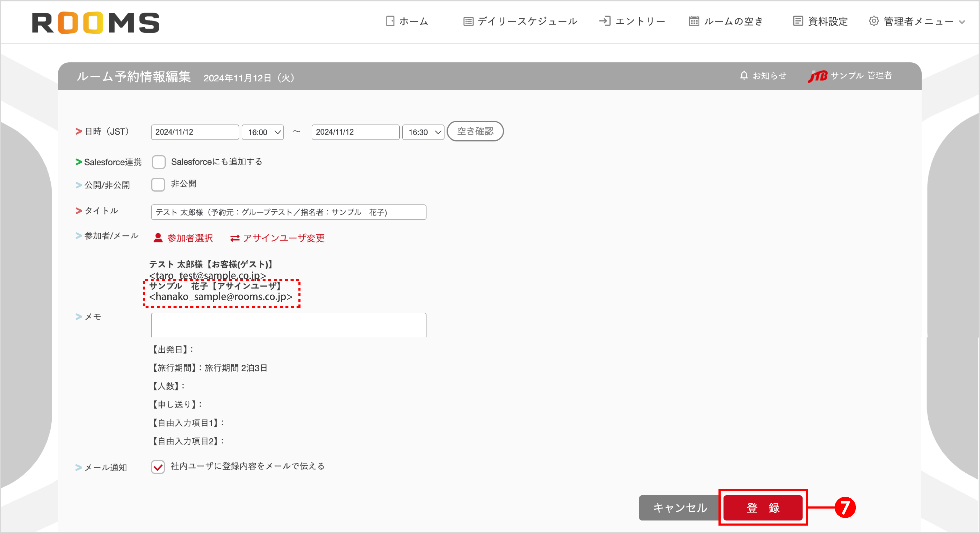This screenshot has height=533, width=980.
Task: Click the ルームの空き calendar icon
Action: (x=694, y=21)
